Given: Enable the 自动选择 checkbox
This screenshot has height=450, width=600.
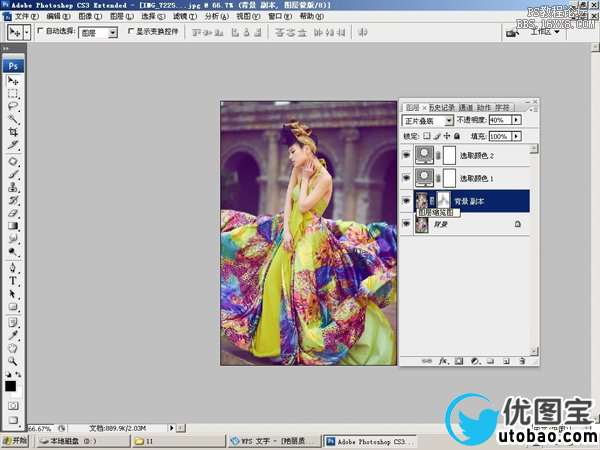Looking at the screenshot, I should tap(40, 31).
